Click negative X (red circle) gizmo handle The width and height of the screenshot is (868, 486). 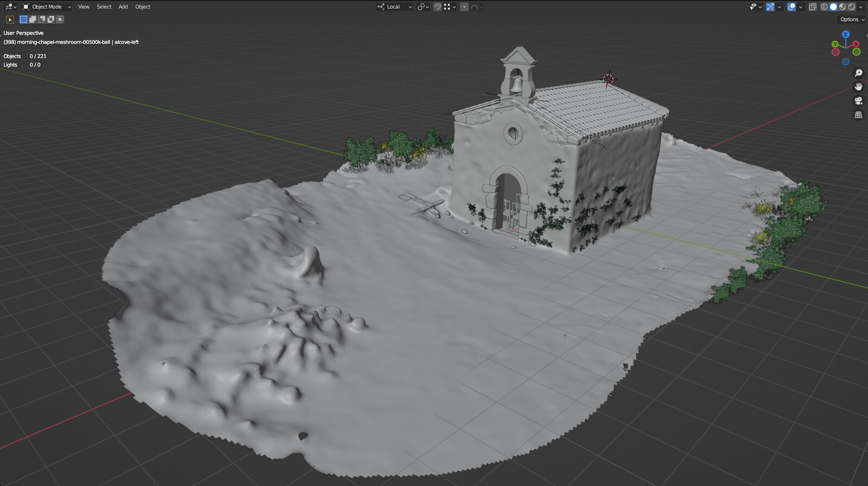835,52
